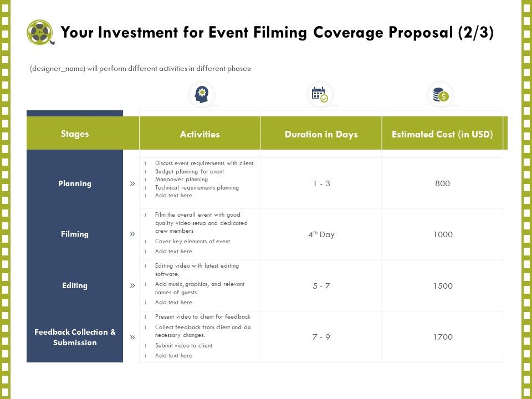The height and width of the screenshot is (399, 532).
Task: Click 'Budget planning for event' bullet
Action: pos(190,171)
